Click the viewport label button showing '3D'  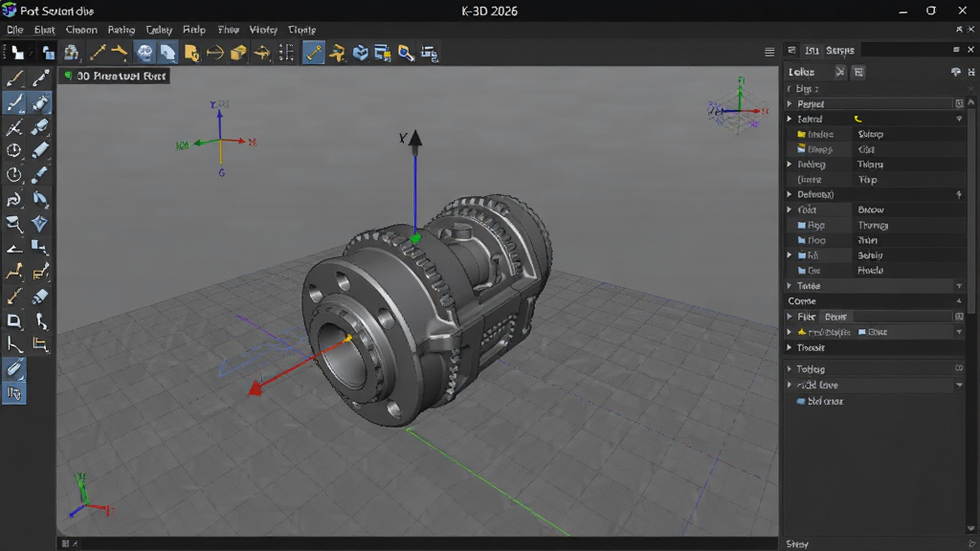pyautogui.click(x=115, y=76)
